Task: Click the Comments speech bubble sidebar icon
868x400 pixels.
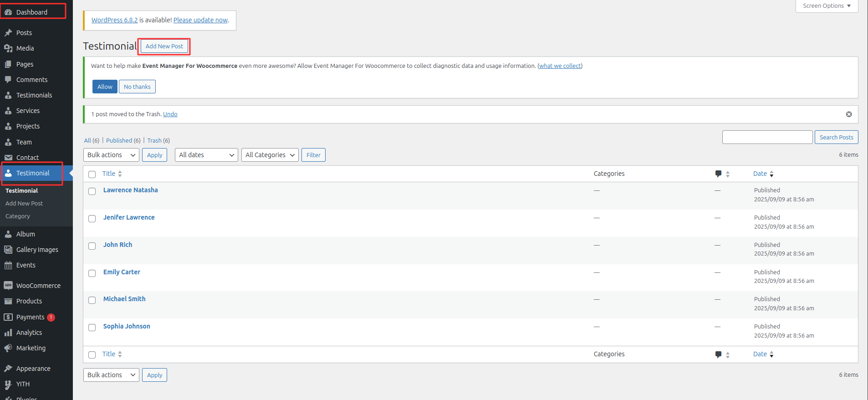Action: 8,80
